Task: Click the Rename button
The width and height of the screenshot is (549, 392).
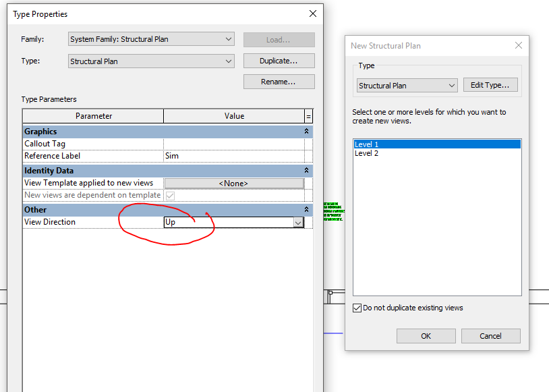Action: click(x=279, y=82)
